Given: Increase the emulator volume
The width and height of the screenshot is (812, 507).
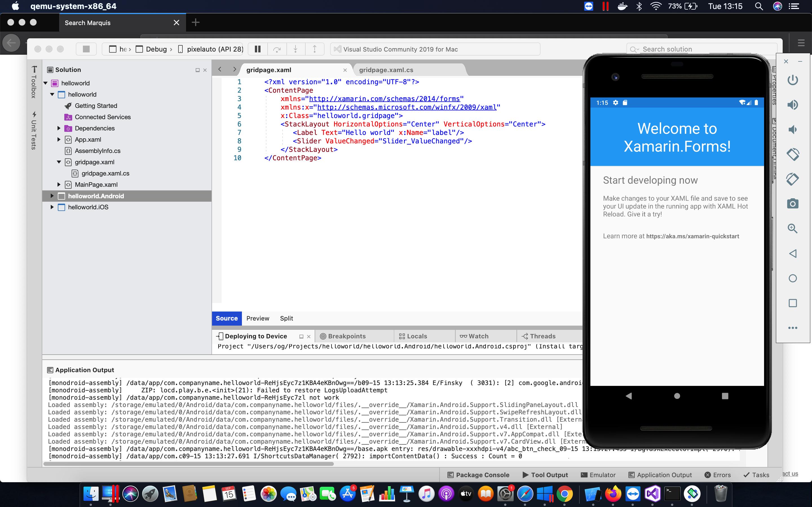Looking at the screenshot, I should click(x=793, y=104).
